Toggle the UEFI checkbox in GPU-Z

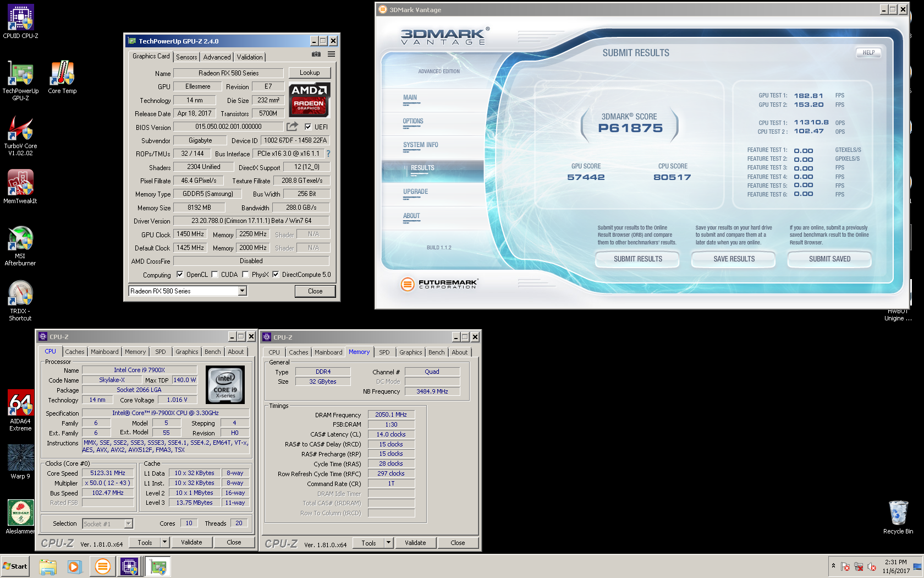click(308, 127)
